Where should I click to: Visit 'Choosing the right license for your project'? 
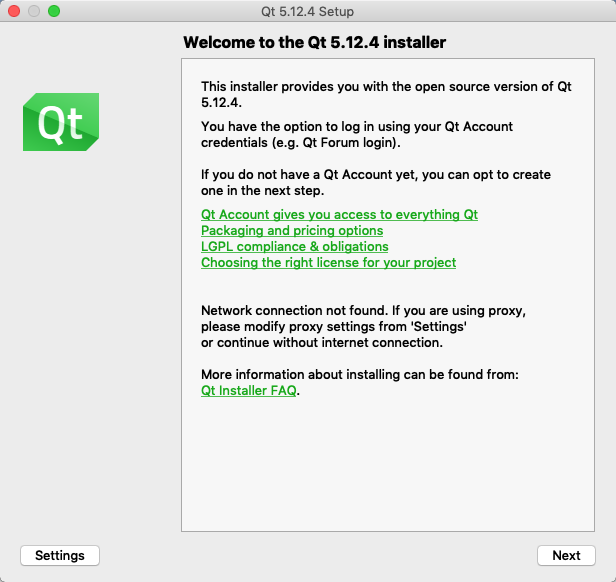tap(328, 263)
